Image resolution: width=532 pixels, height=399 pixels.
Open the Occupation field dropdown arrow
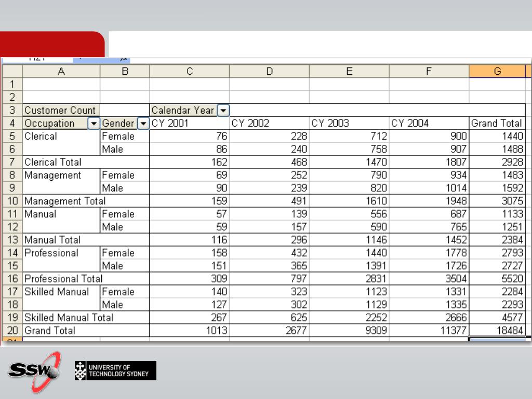coord(94,124)
